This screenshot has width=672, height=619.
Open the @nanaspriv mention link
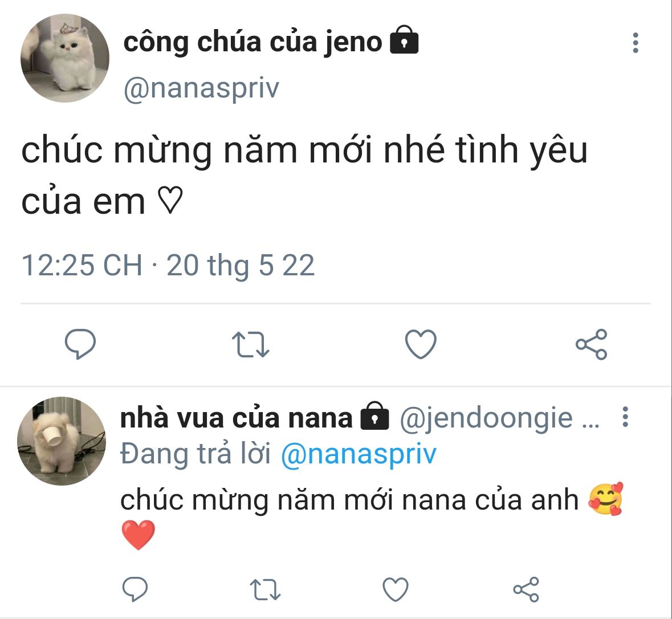tap(359, 454)
